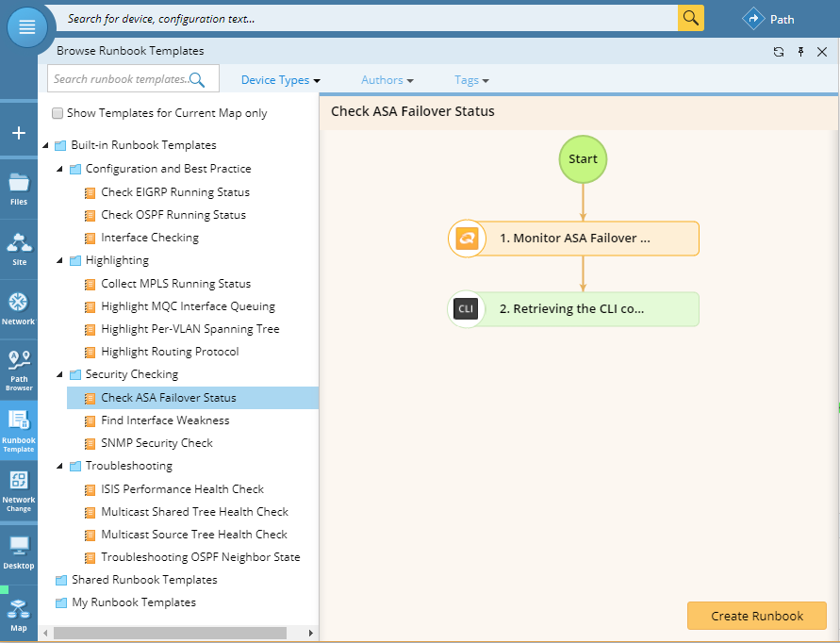Click the Search runbook templates field

click(121, 79)
